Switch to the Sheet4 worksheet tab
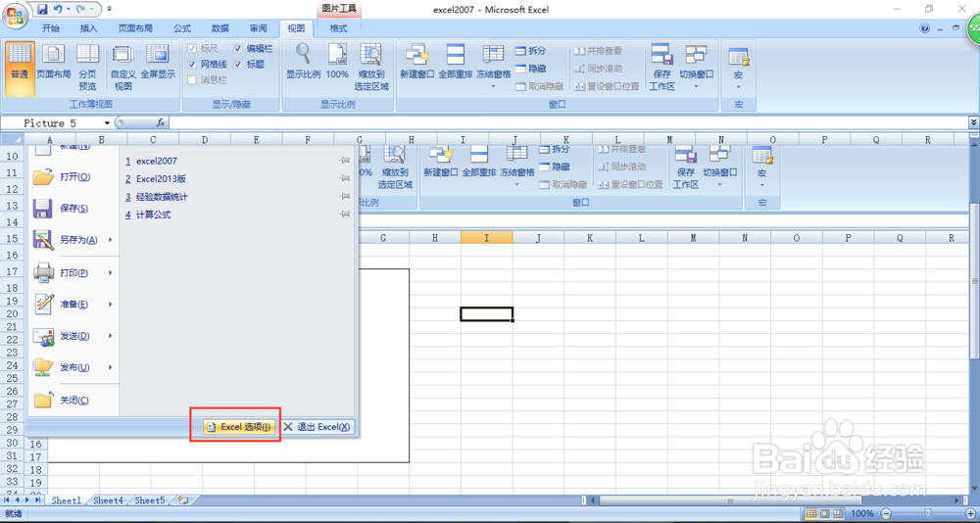 [108, 500]
